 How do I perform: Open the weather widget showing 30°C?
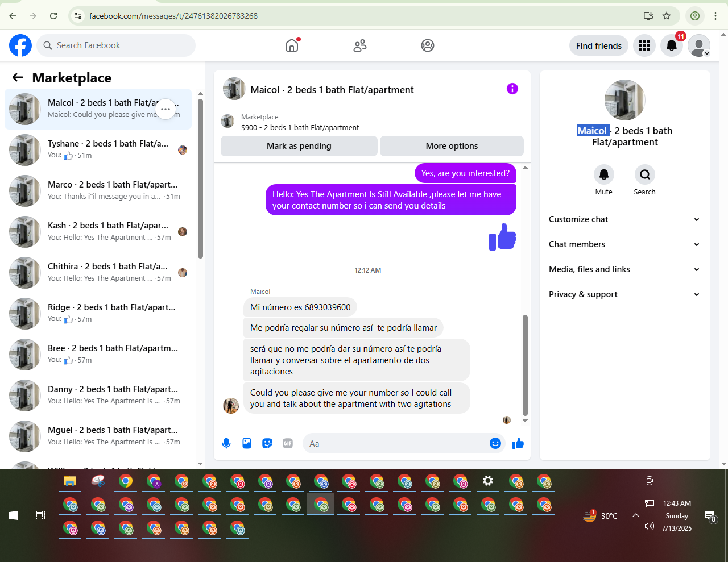pos(601,515)
